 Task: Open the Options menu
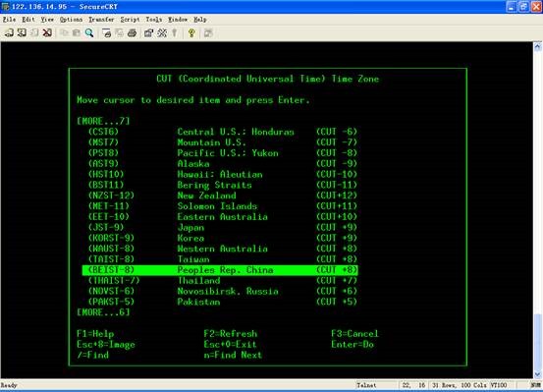pyautogui.click(x=71, y=20)
